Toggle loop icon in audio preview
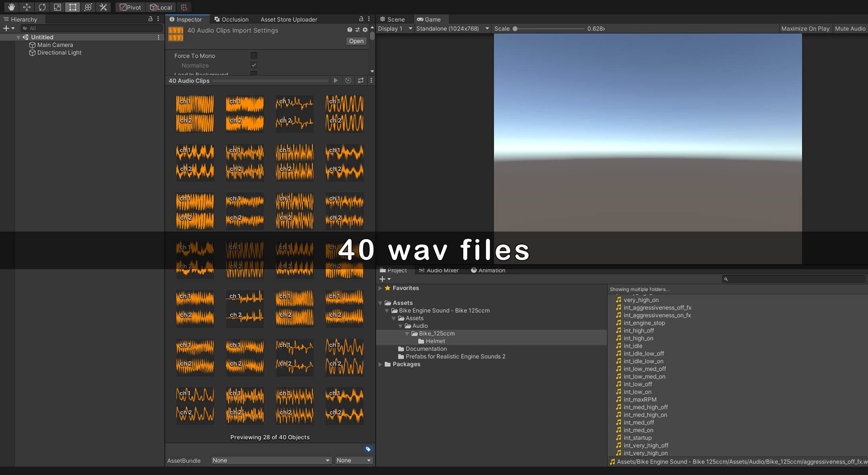Screen dimensions: 868x475 (x=361, y=80)
